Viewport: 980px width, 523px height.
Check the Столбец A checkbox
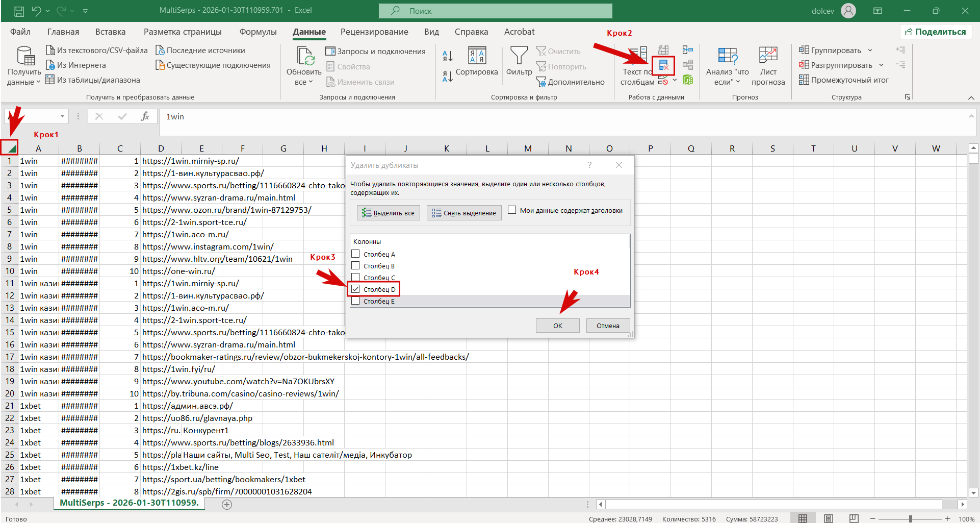tap(356, 254)
